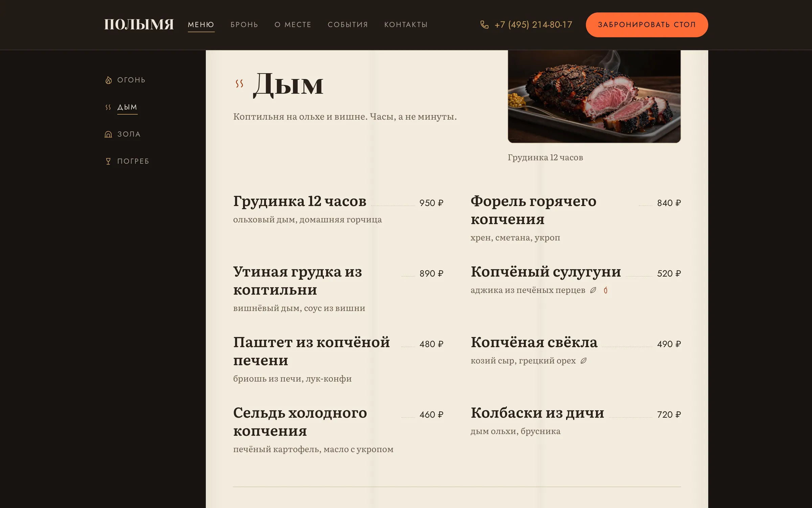Jump to the Погреб section
This screenshot has height=508, width=812.
click(x=133, y=162)
